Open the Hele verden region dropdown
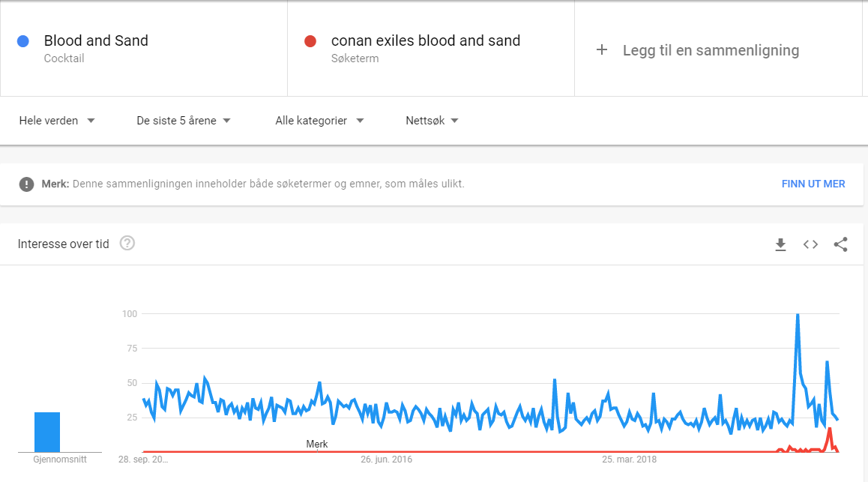Image resolution: width=868 pixels, height=482 pixels. coord(57,121)
